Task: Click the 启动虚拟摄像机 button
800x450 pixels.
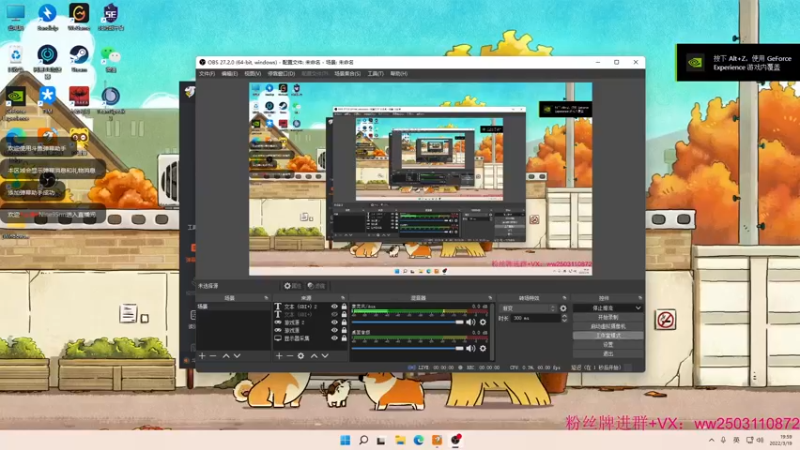Action: click(x=608, y=327)
